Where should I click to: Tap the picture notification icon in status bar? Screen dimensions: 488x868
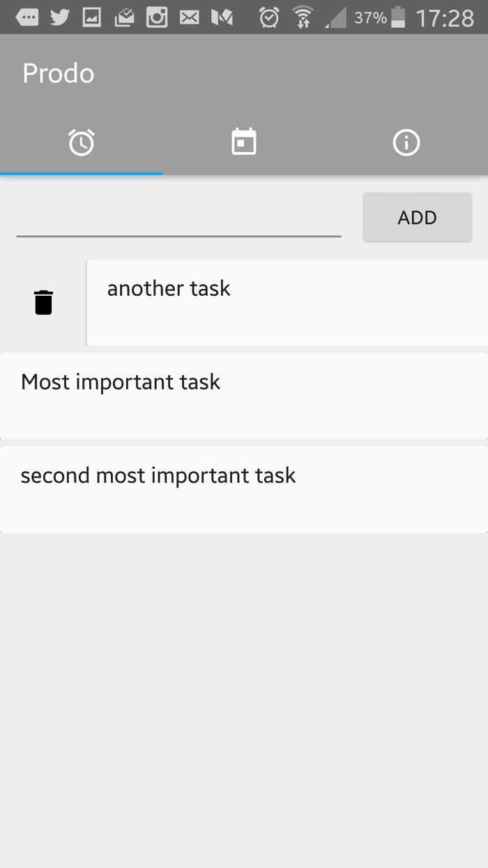point(92,17)
